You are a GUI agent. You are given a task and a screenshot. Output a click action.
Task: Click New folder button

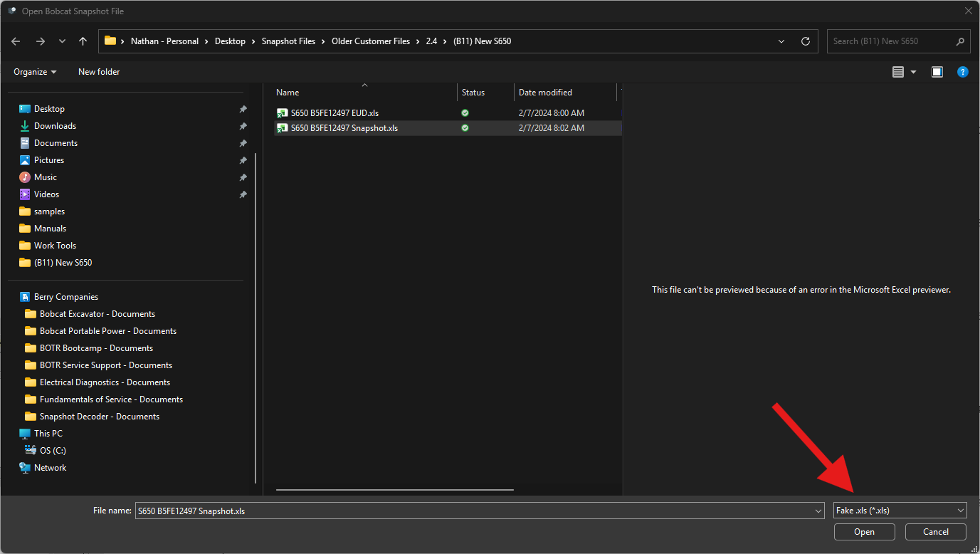point(99,72)
